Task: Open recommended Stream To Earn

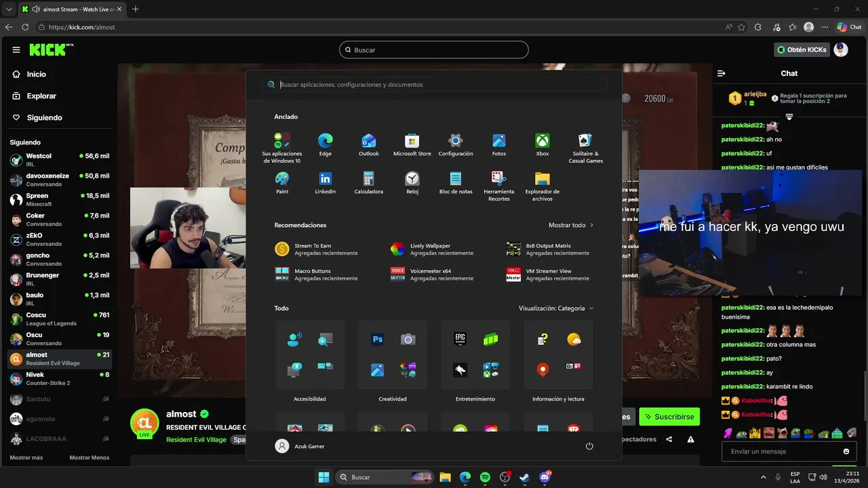Action: pos(316,249)
